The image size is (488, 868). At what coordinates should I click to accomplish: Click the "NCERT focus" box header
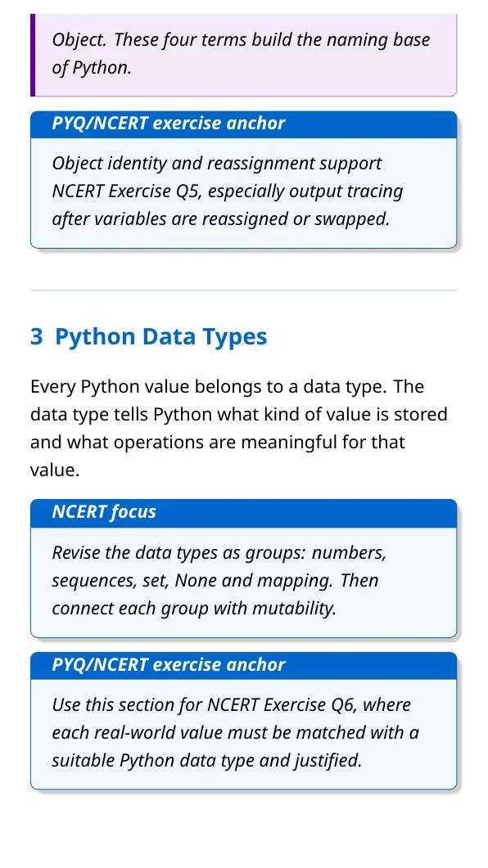tap(244, 513)
